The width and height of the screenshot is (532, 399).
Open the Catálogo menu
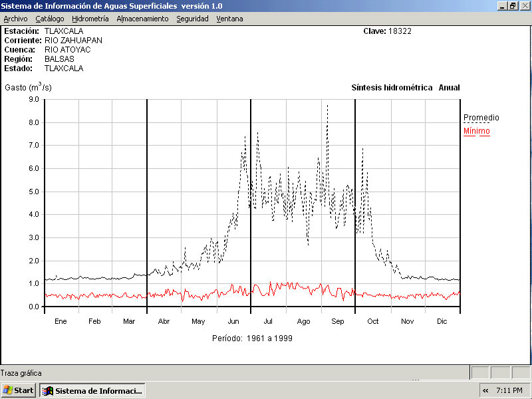click(50, 19)
